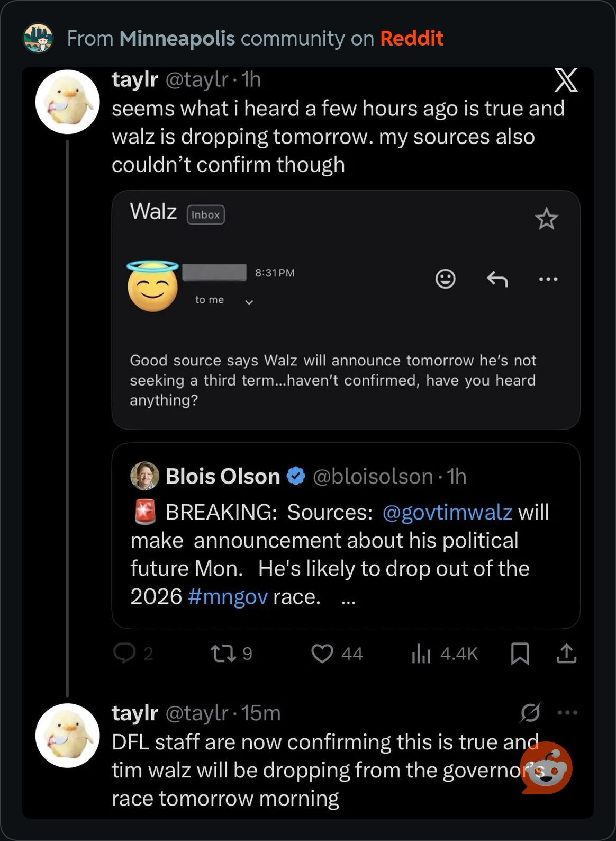This screenshot has height=841, width=616.
Task: Click the reply comment icon
Action: [x=125, y=654]
